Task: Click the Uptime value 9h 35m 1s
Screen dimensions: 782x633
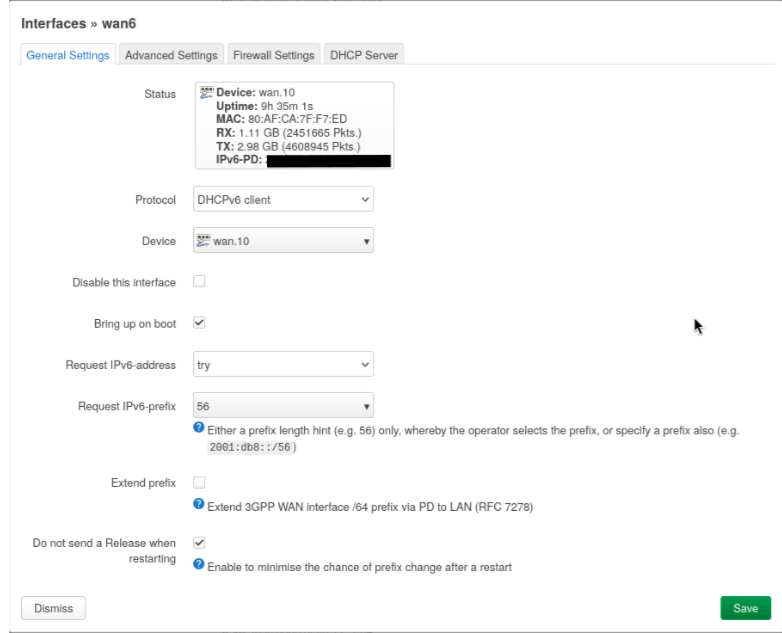Action: click(287, 106)
